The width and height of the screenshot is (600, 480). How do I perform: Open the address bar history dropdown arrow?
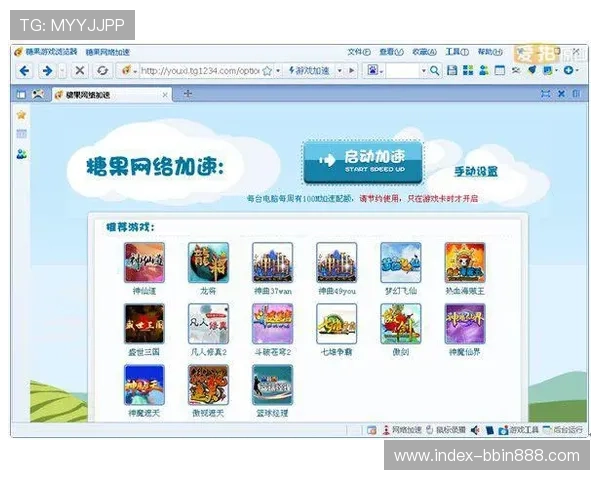click(278, 71)
